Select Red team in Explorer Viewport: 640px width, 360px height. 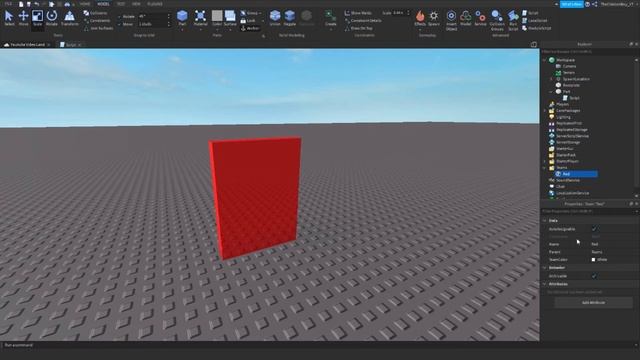pyautogui.click(x=576, y=174)
